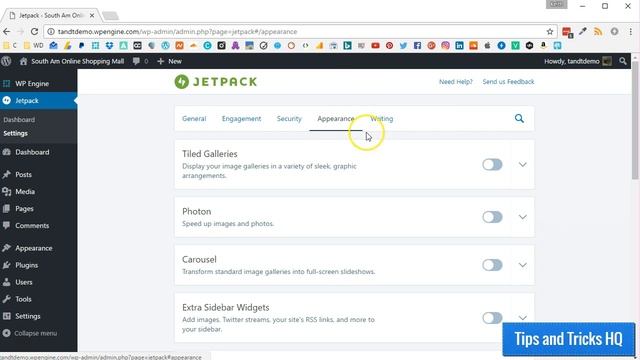
Task: Open the Amazon bookmark
Action: pyautogui.click(x=543, y=46)
